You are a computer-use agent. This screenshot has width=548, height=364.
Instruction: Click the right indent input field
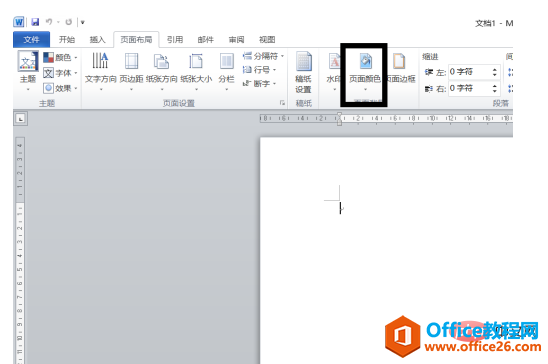[470, 88]
